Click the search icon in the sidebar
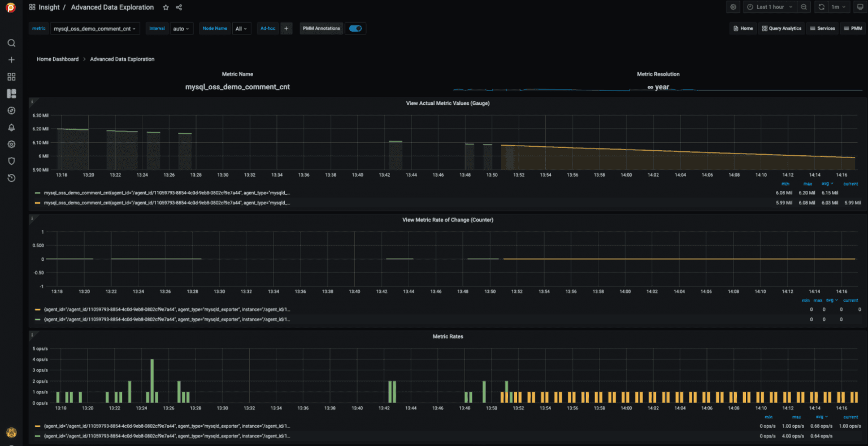Screen dimensions: 868x446 coord(11,43)
